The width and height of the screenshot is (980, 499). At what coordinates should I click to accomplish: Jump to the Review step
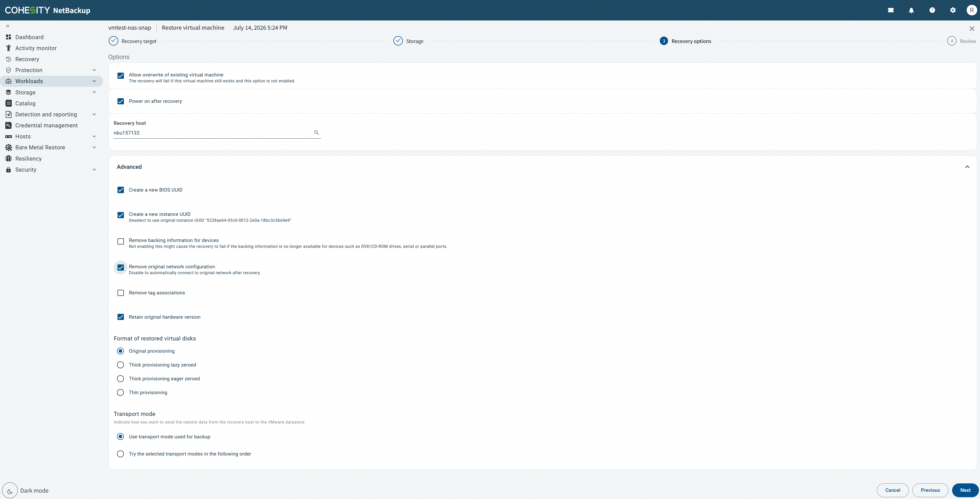961,41
